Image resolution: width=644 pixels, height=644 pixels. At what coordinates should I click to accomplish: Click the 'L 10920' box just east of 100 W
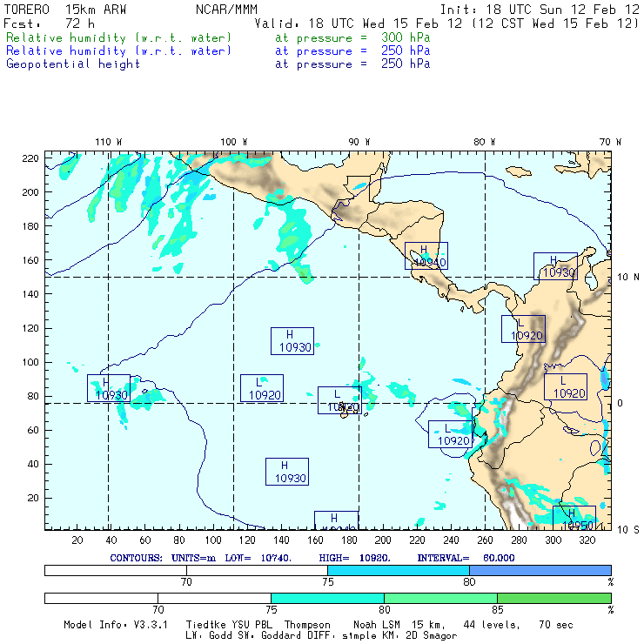[262, 388]
